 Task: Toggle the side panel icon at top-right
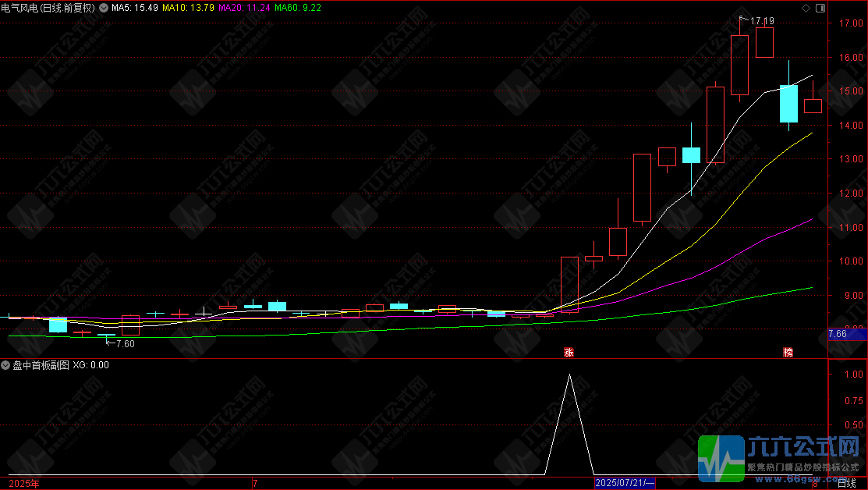point(820,8)
